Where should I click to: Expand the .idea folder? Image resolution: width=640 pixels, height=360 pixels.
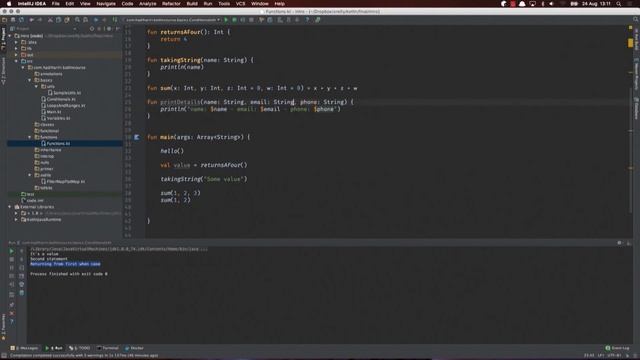tap(16, 42)
